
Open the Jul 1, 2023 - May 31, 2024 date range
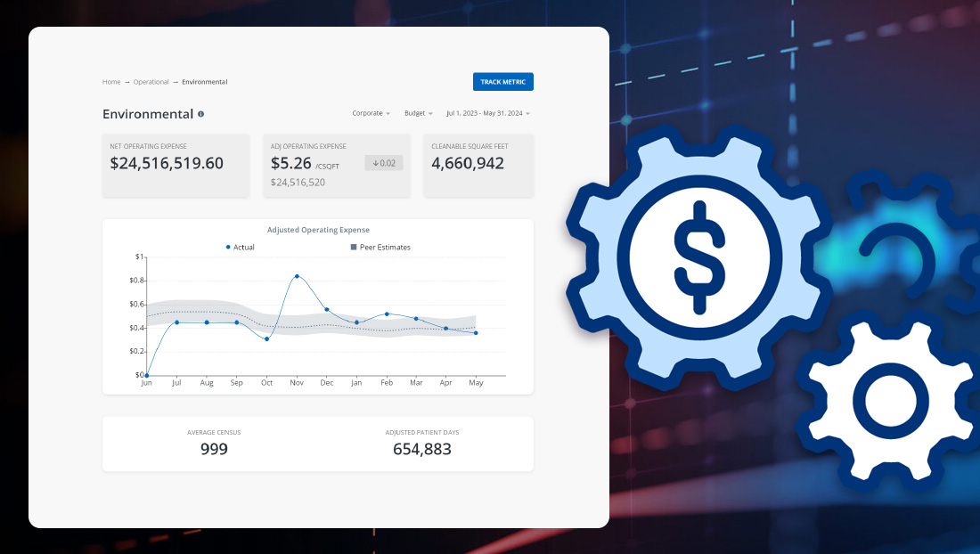(x=487, y=114)
